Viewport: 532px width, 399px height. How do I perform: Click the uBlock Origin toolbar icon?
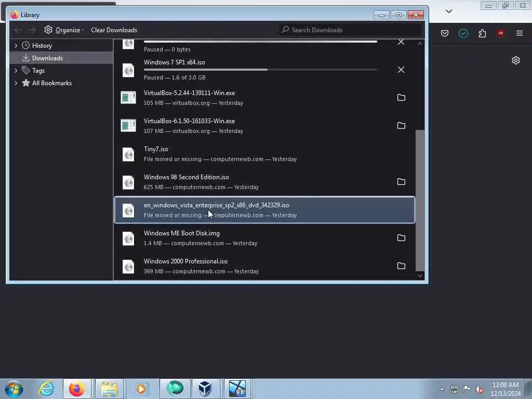(501, 33)
